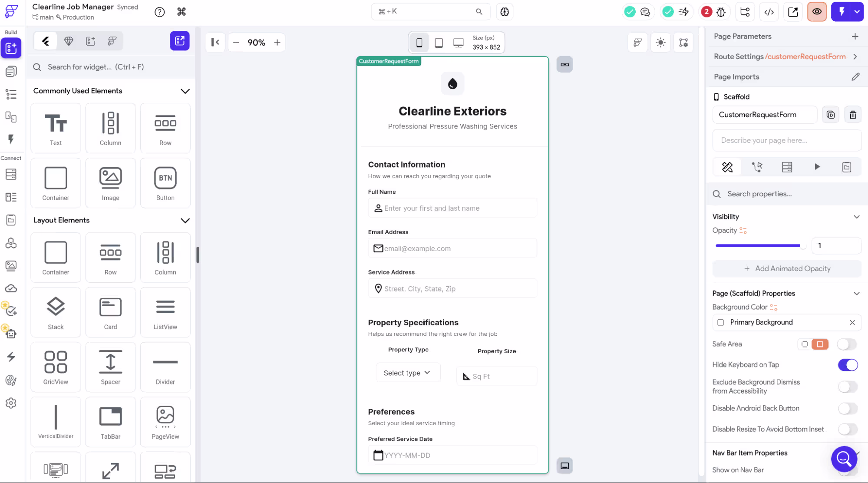This screenshot has height=483, width=868.
Task: Click the debug bug icon
Action: pos(721,12)
